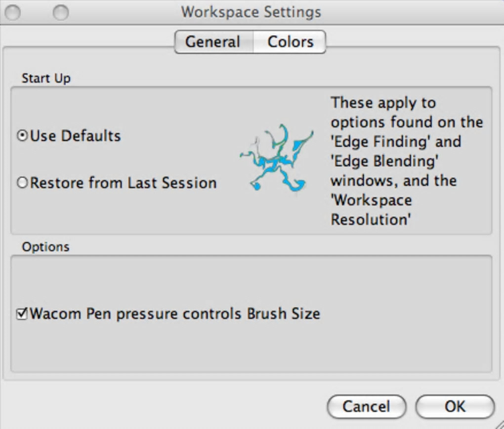The width and height of the screenshot is (504, 429).
Task: Click the 'Restore from Last Session' label text
Action: (124, 183)
